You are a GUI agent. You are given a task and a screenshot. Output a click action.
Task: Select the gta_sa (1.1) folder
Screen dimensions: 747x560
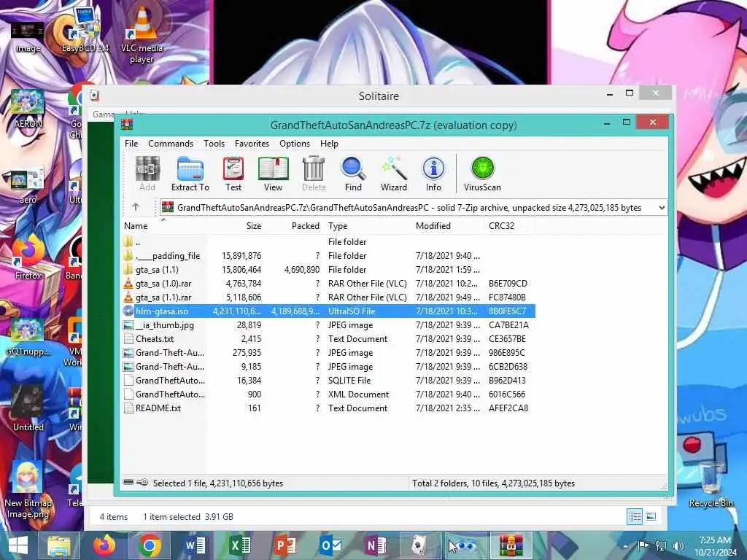point(329,270)
